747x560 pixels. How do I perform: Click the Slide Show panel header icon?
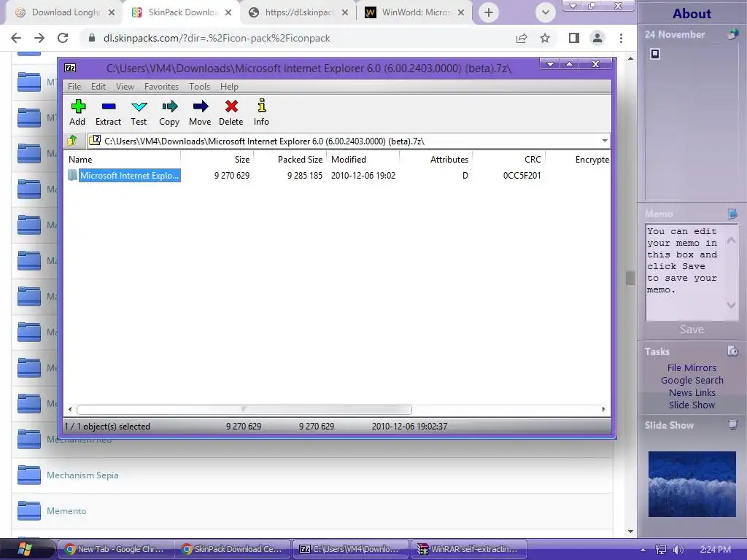coord(732,425)
